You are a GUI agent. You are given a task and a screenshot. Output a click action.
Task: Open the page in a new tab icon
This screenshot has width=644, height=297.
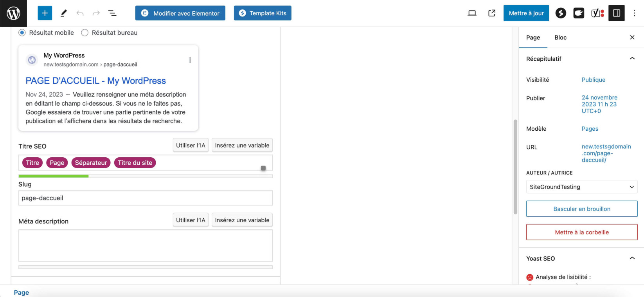click(x=492, y=13)
